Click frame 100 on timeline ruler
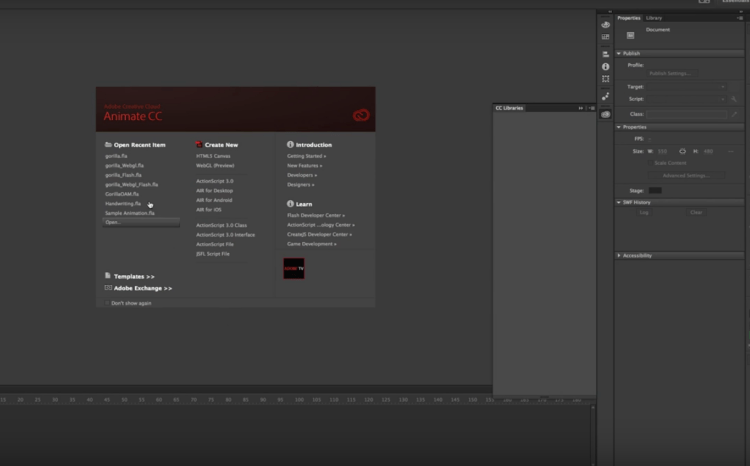750x466 pixels. click(299, 399)
